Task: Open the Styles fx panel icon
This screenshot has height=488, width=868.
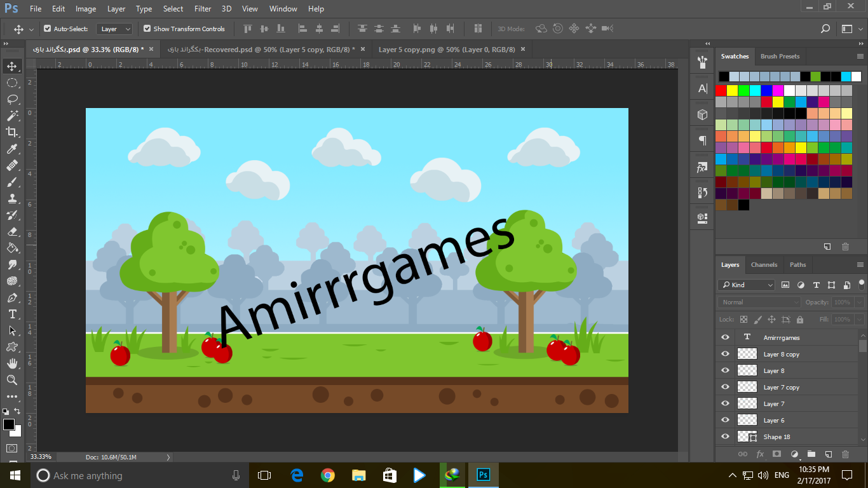Action: pos(702,168)
